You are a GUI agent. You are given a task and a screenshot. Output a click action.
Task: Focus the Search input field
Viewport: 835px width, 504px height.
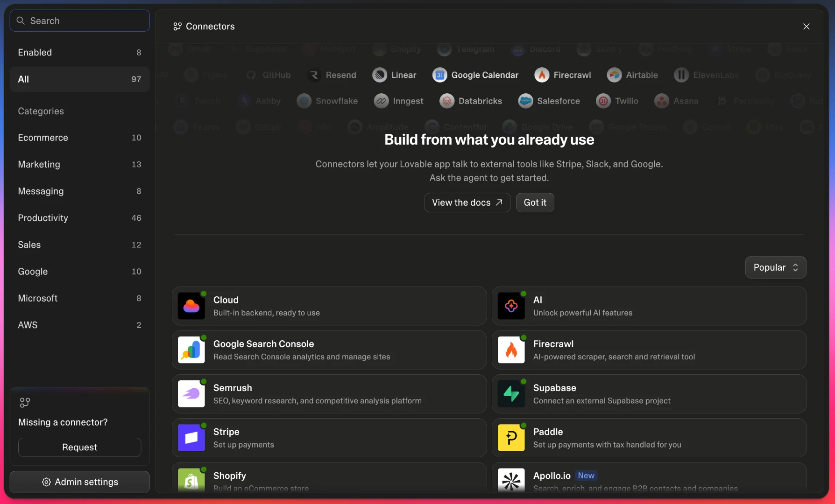[79, 21]
